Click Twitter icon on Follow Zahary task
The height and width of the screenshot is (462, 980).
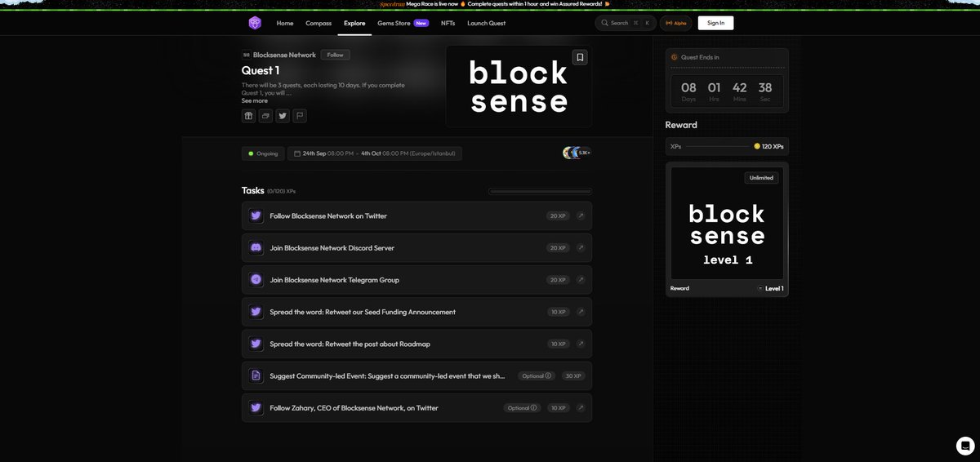(x=256, y=407)
